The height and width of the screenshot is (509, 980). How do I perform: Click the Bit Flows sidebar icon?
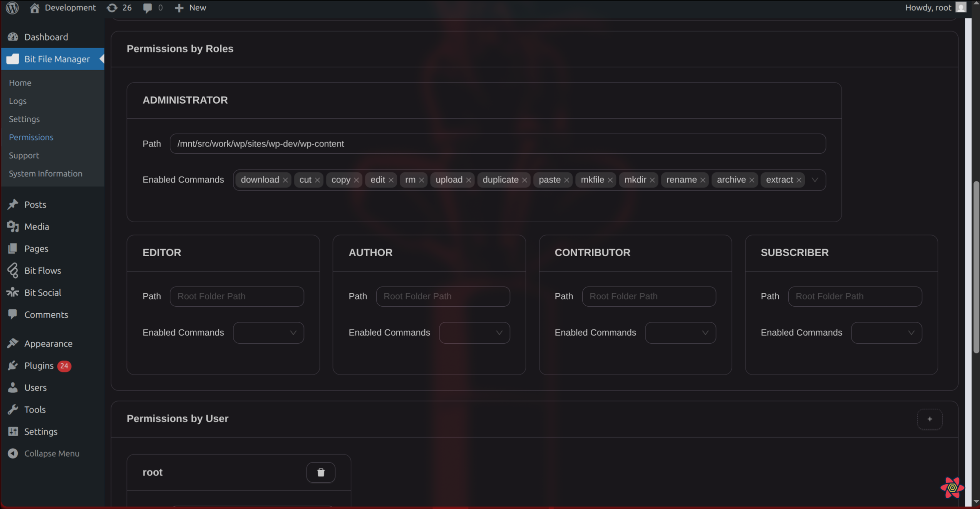coord(13,270)
